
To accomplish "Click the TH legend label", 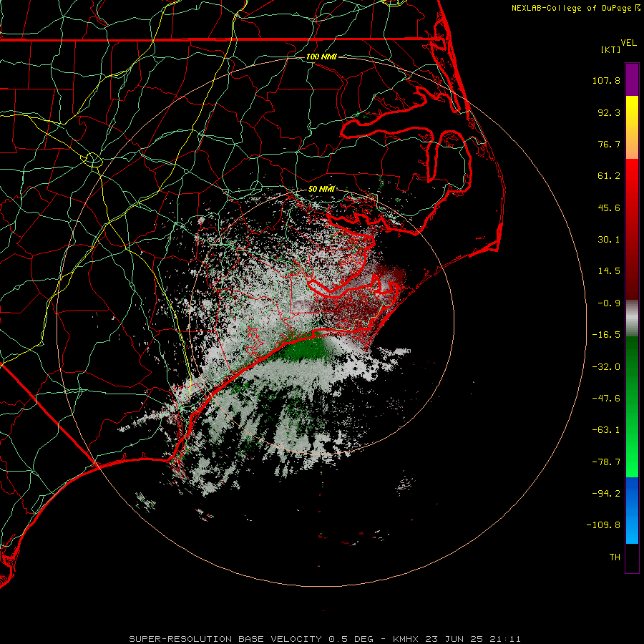I will coord(615,557).
